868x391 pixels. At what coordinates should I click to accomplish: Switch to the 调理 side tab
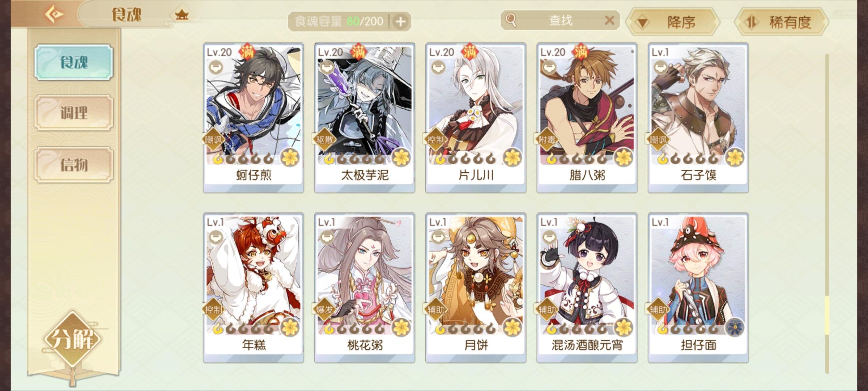[74, 113]
